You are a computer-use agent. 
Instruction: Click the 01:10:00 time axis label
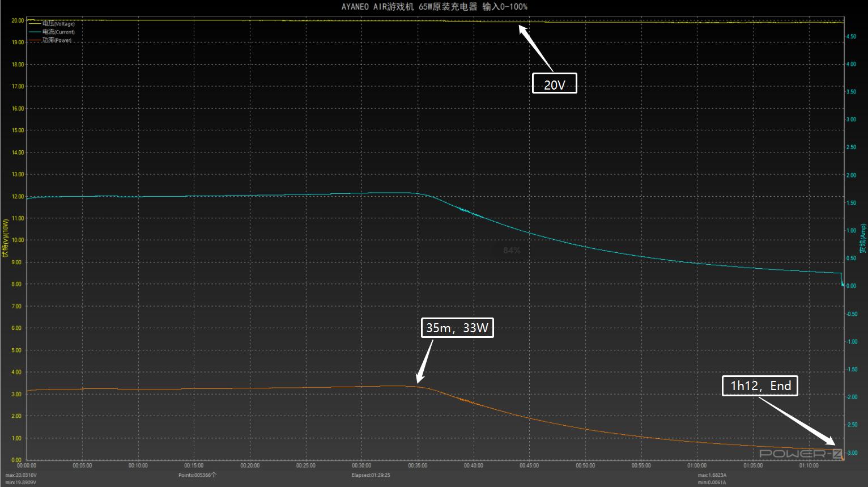[x=809, y=465]
